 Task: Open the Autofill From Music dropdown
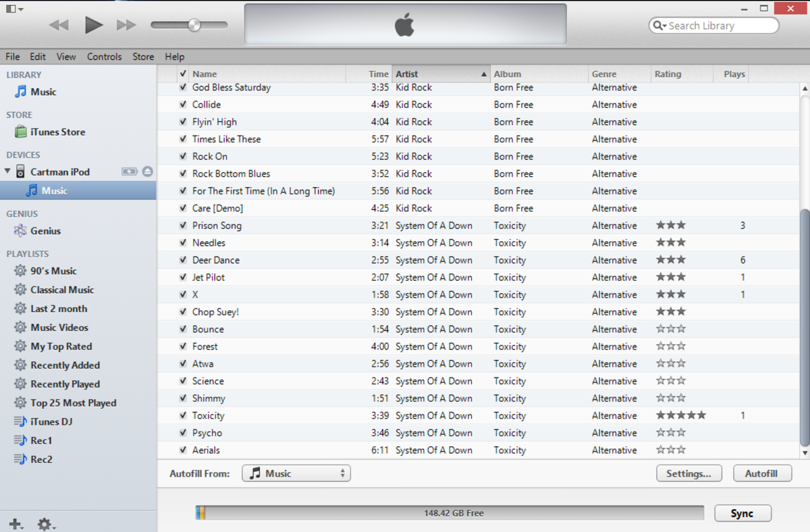(296, 474)
